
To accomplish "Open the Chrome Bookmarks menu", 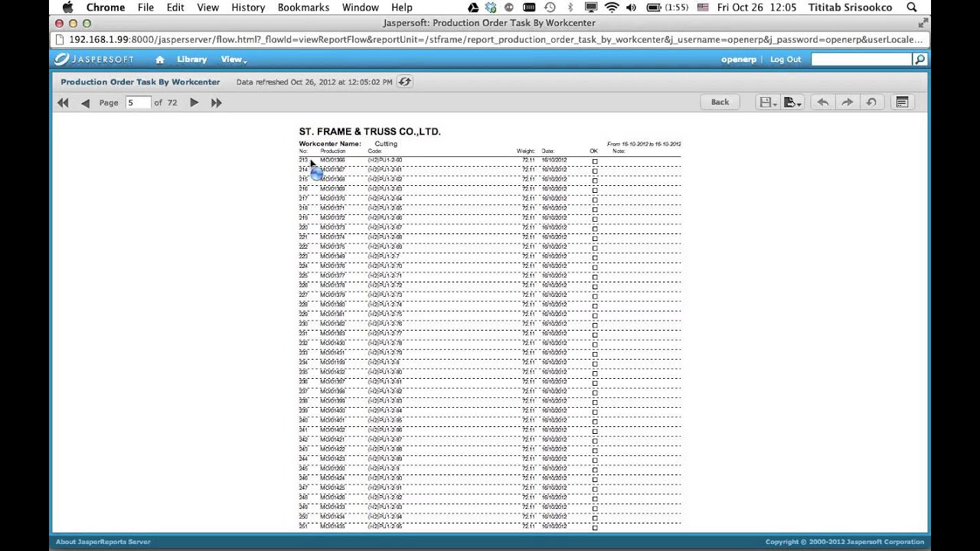I will tap(303, 8).
